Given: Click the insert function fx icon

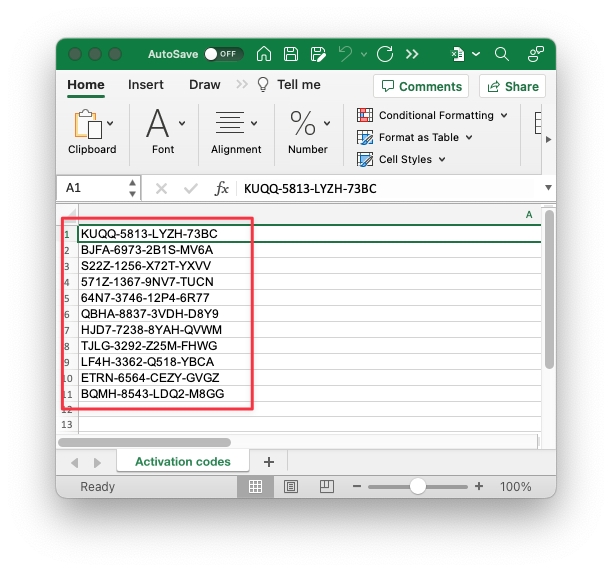Looking at the screenshot, I should tap(222, 188).
